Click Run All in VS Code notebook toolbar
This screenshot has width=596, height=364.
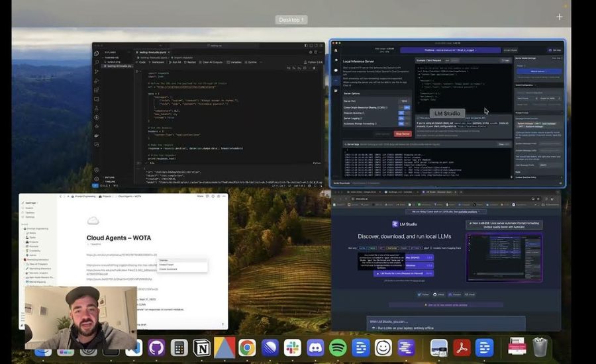click(x=175, y=62)
